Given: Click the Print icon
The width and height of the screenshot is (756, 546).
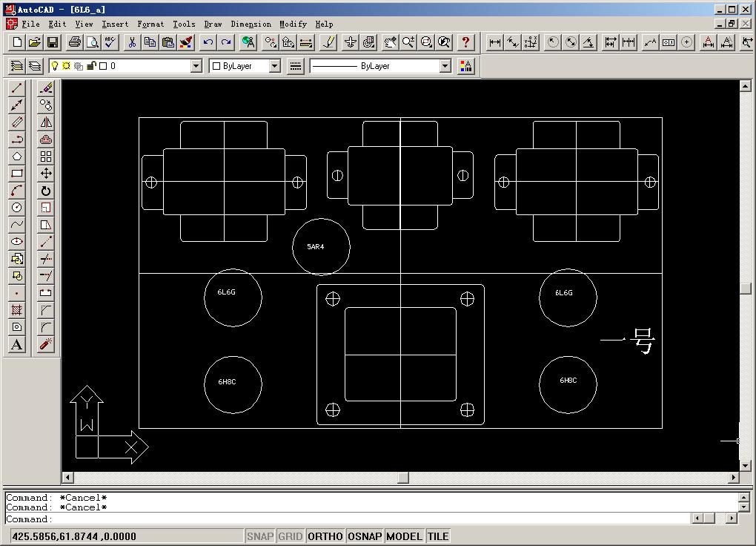Looking at the screenshot, I should (75, 42).
